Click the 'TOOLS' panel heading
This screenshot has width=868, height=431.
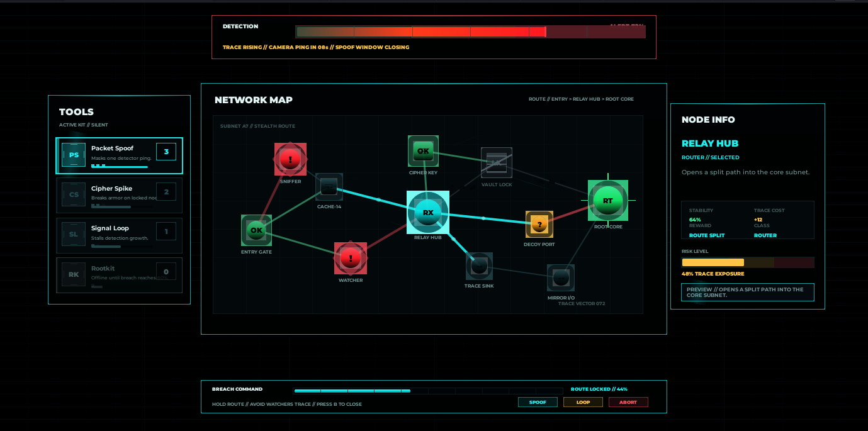tap(76, 112)
